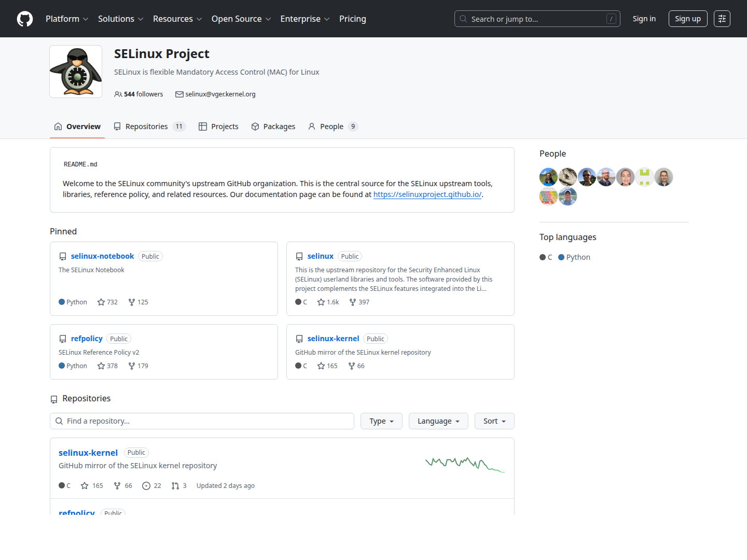Image resolution: width=747 pixels, height=560 pixels.
Task: Switch to the Packages tab
Action: click(x=273, y=127)
